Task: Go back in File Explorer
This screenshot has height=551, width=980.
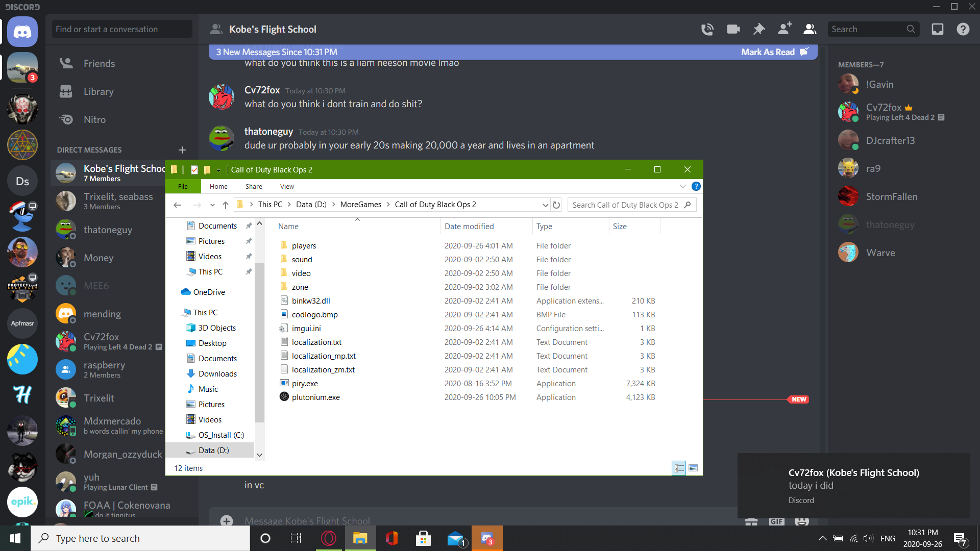Action: pos(178,205)
